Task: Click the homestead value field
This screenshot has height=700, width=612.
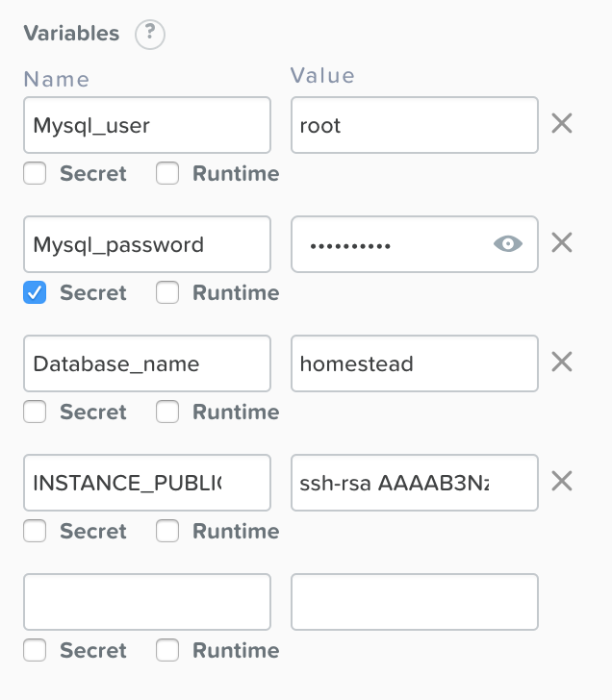Action: pos(415,363)
